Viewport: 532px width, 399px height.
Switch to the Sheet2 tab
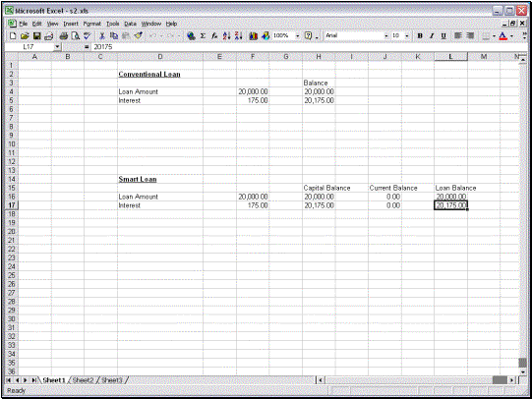pyautogui.click(x=83, y=380)
